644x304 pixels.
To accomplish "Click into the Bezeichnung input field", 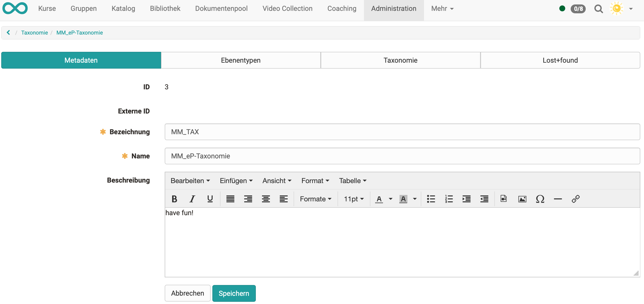I will (x=402, y=132).
